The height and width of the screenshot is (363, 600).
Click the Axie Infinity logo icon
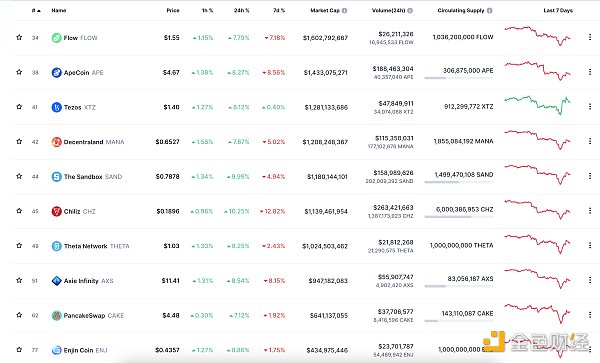[x=57, y=281]
